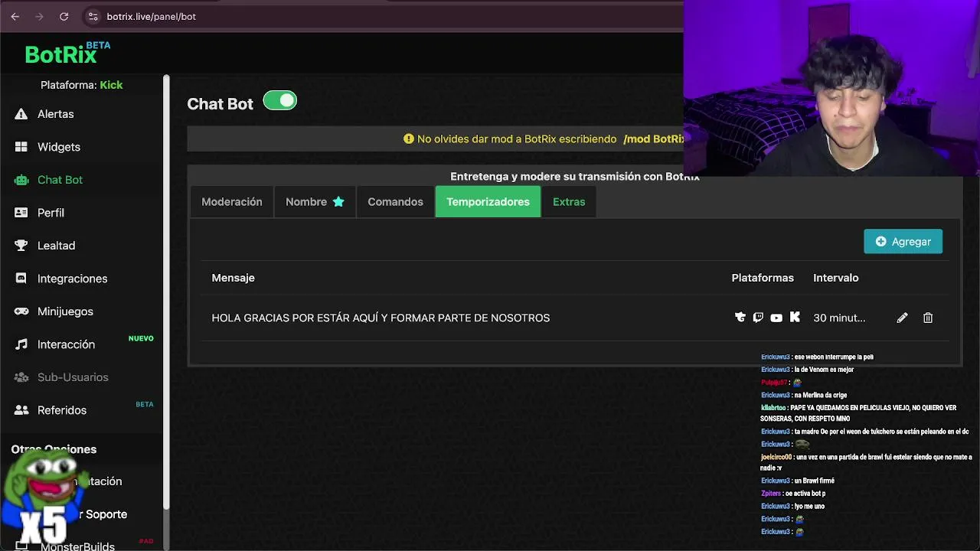
Task: Click the YouTube platform icon in timer row
Action: [776, 318]
